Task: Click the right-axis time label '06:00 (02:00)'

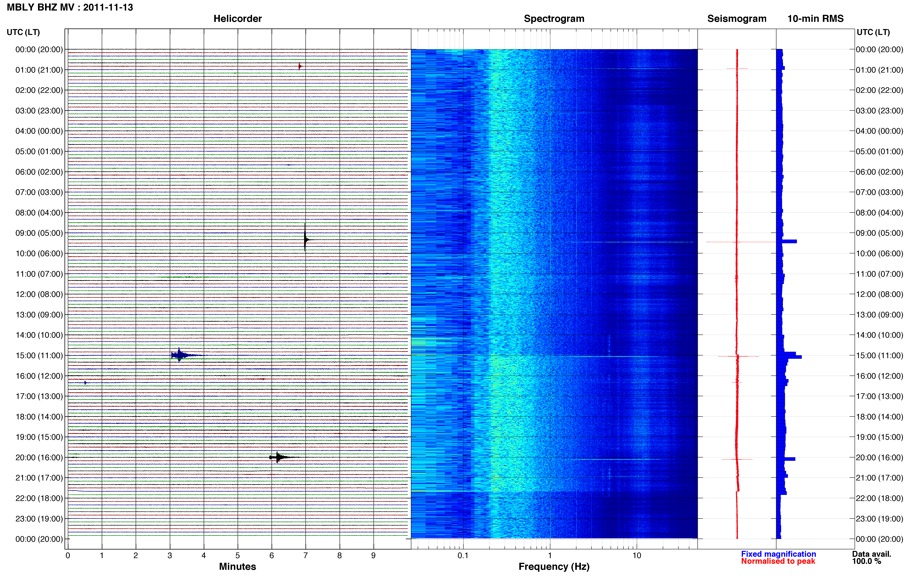Action: point(880,172)
